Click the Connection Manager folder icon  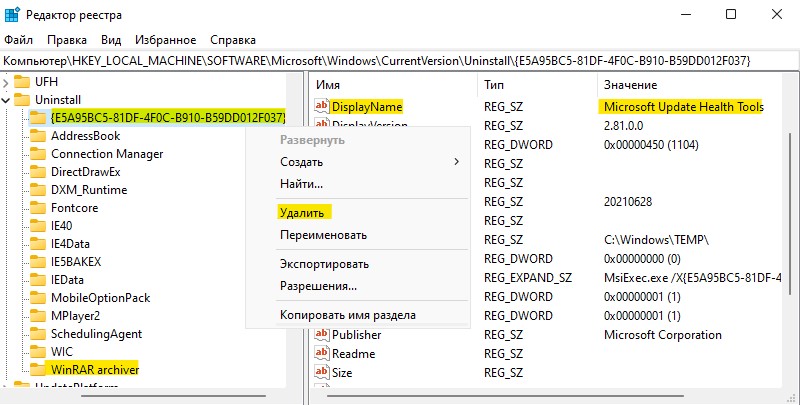pos(38,154)
